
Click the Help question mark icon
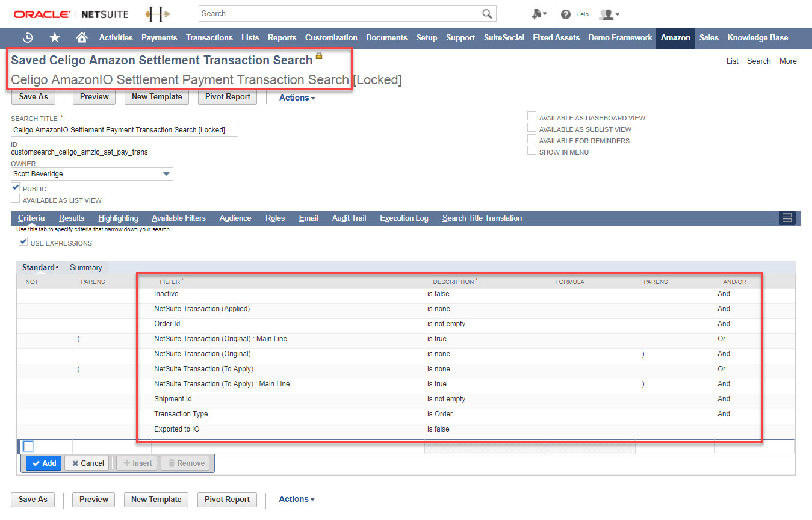[566, 14]
